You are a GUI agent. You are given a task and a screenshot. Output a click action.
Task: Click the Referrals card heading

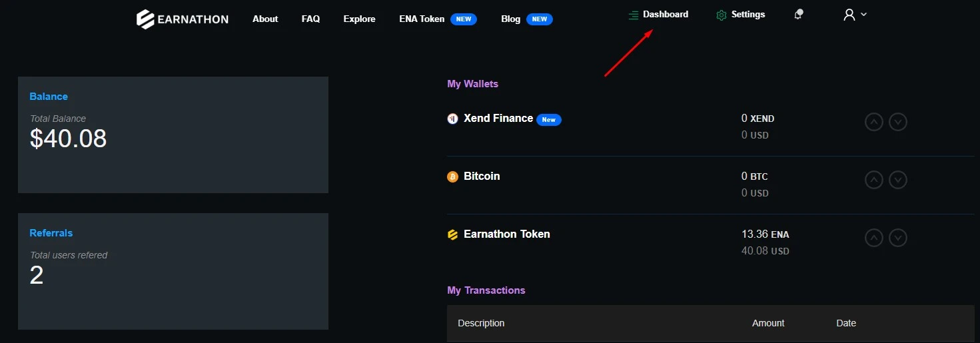point(51,233)
